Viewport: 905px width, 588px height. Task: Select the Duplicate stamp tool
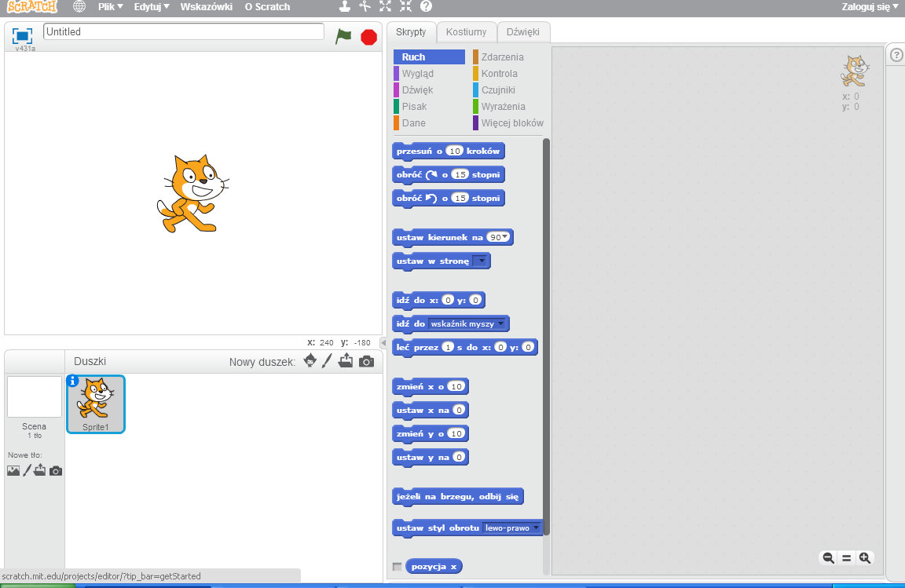[345, 6]
